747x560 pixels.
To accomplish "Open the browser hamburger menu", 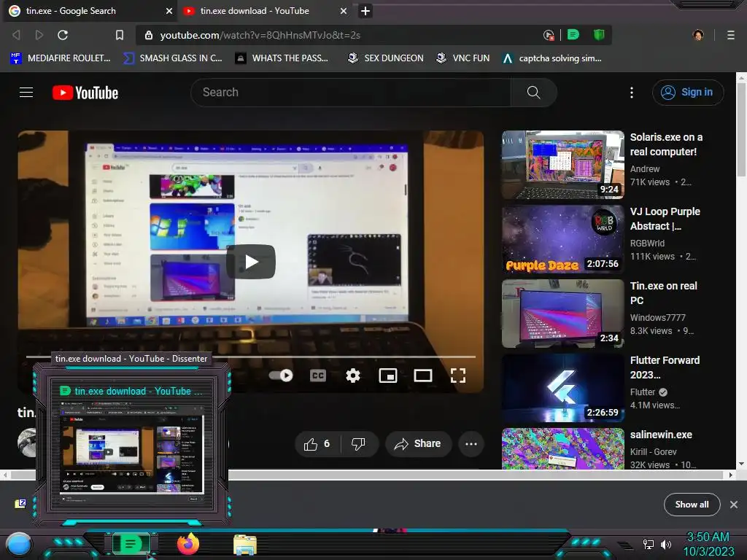I will (730, 35).
